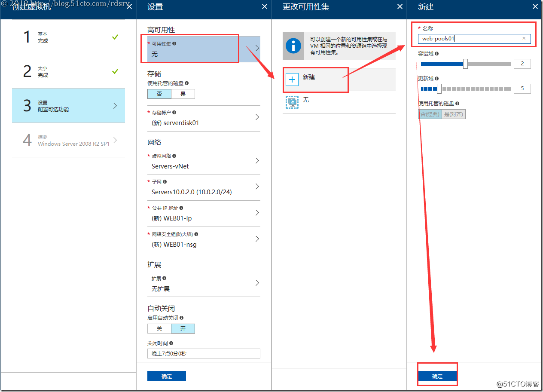
Task: Click 确定 in the 新建 blade
Action: coord(437,376)
